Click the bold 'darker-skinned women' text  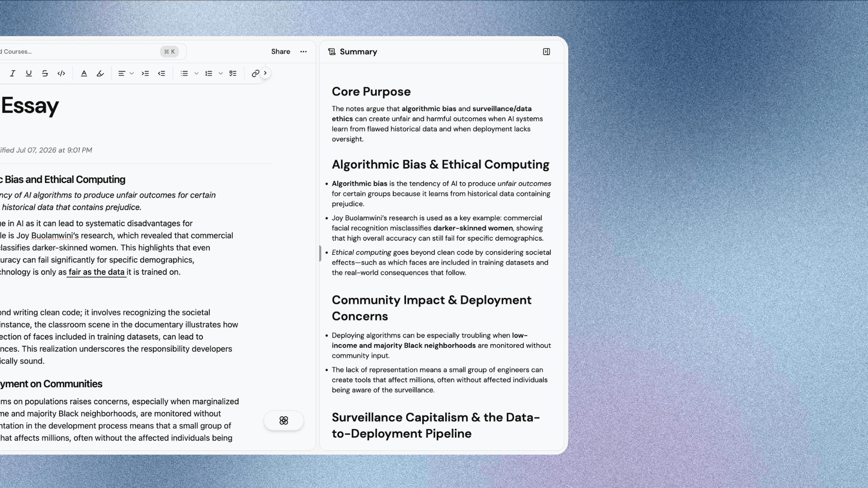tap(473, 228)
